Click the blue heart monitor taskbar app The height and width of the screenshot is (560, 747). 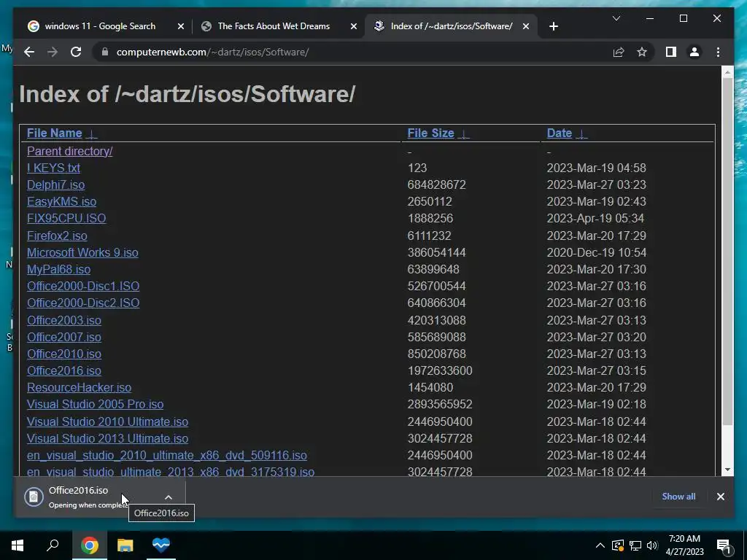click(x=161, y=545)
